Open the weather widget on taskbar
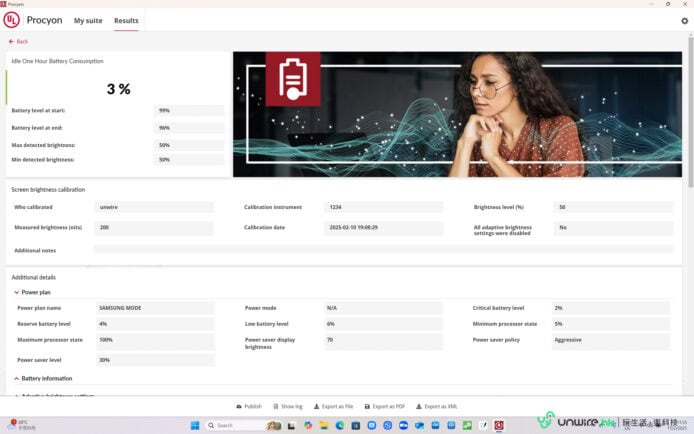This screenshot has width=694, height=434. tap(18, 425)
